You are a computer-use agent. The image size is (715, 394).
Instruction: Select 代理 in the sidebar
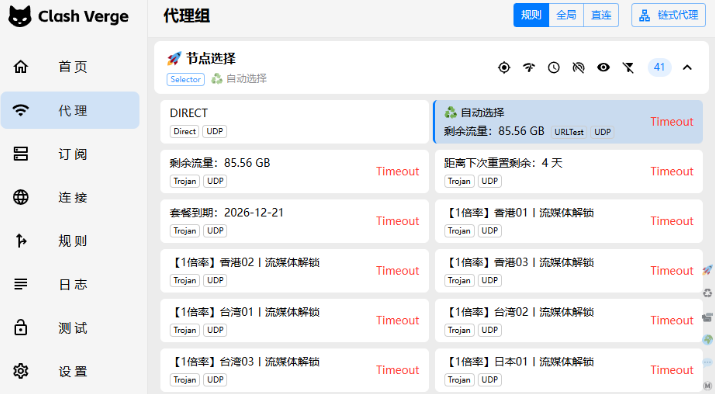(70, 110)
